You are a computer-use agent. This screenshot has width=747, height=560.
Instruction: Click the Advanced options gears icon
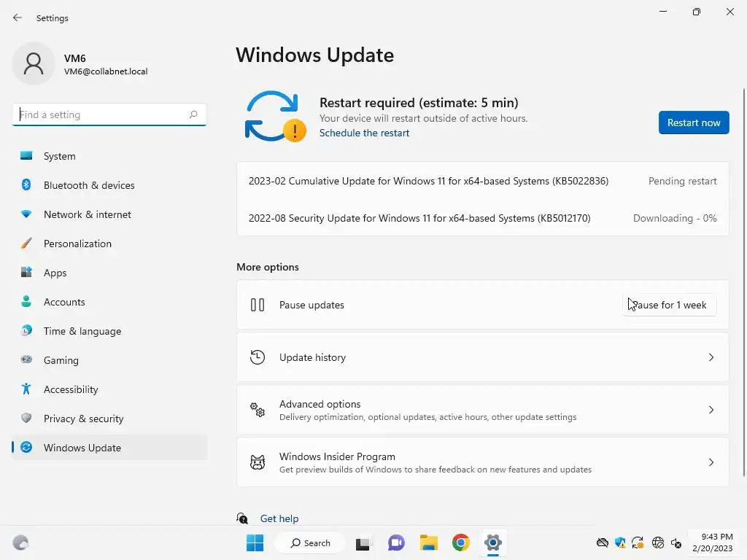pos(258,410)
